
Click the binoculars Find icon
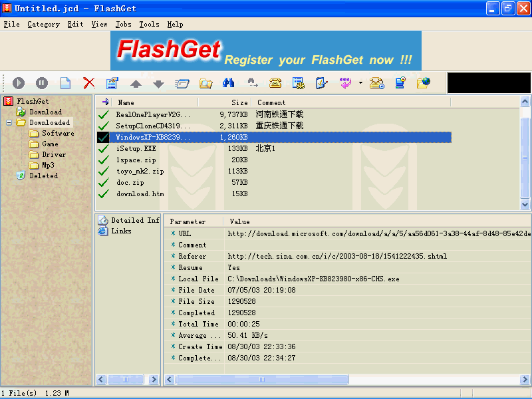coord(228,82)
